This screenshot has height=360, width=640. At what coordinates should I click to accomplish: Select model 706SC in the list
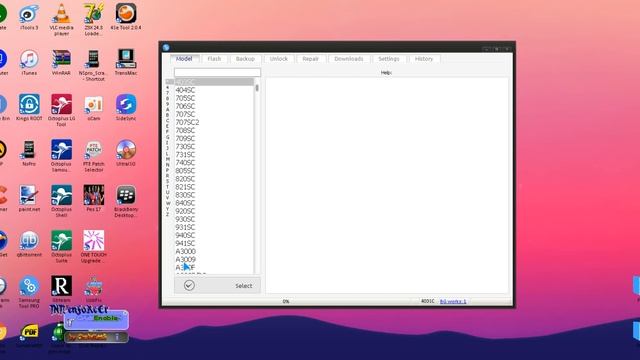point(185,106)
